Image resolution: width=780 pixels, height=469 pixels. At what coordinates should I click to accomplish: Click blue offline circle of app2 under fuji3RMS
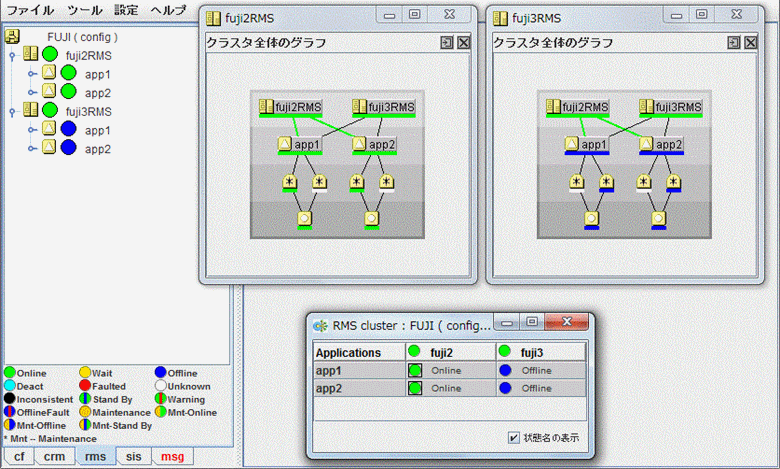point(68,147)
